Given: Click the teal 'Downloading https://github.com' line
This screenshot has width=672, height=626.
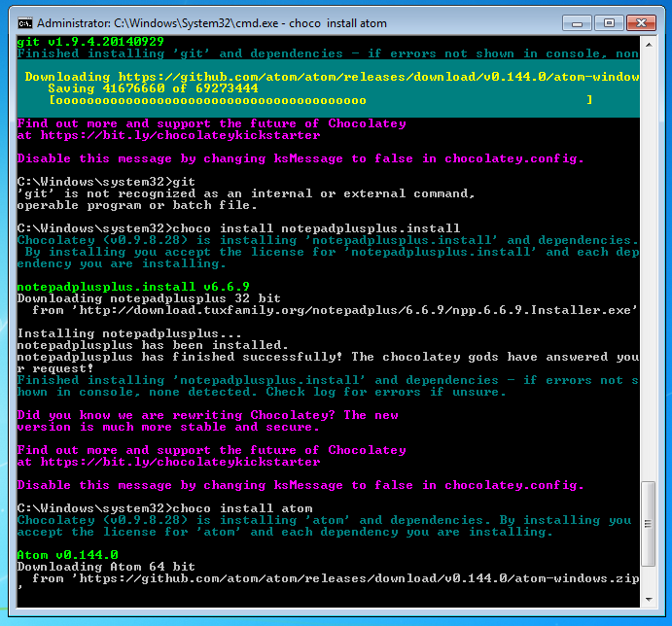Looking at the screenshot, I should click(x=333, y=77).
